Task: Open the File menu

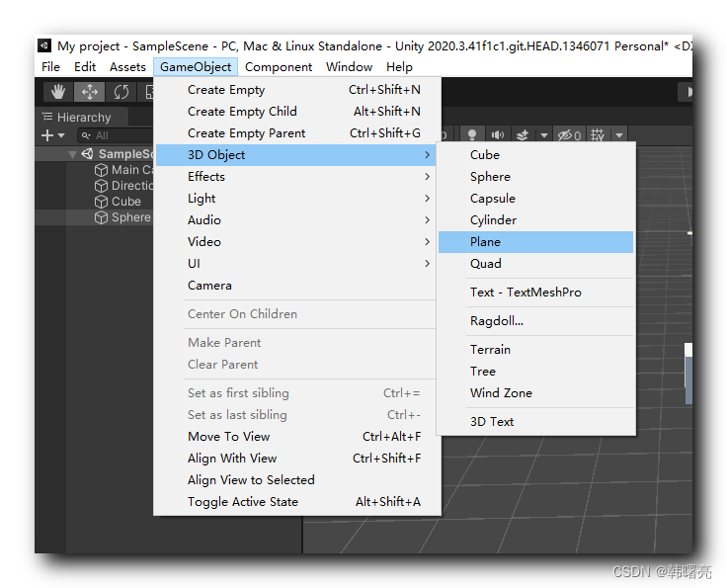Action: 51,67
